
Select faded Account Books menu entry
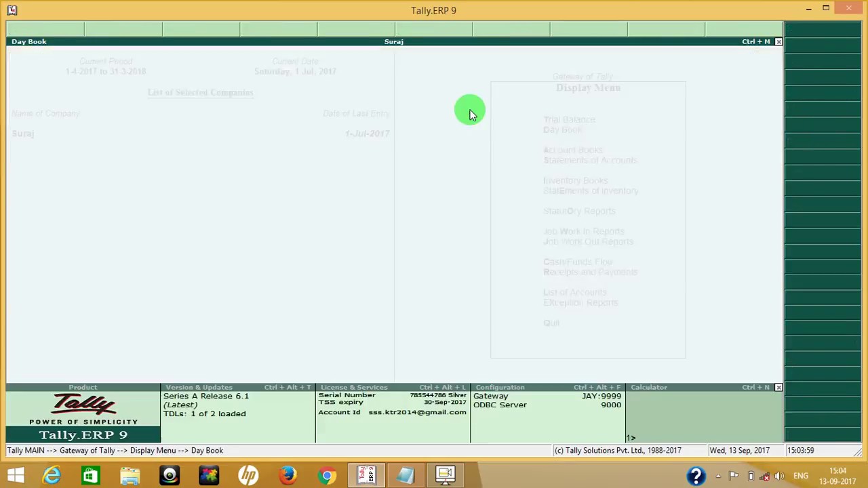(x=572, y=150)
